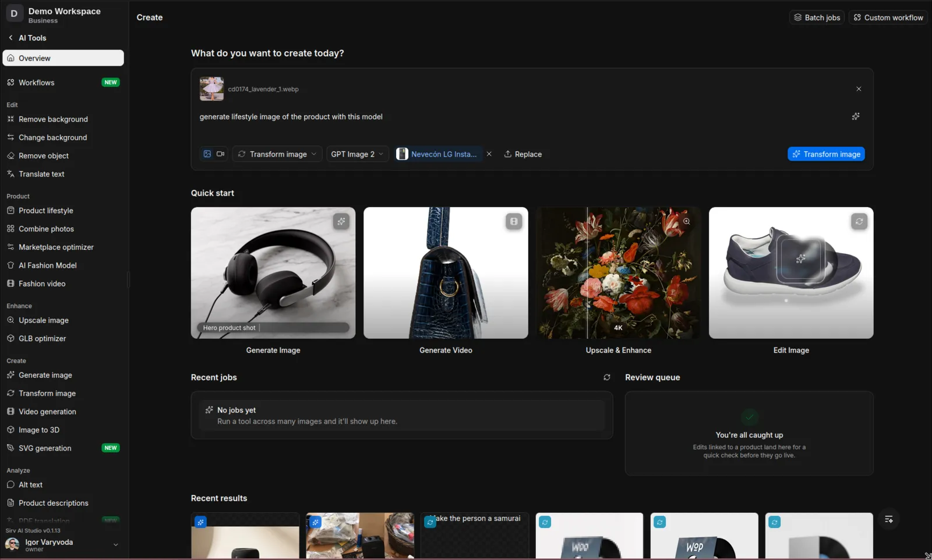
Task: Open the recent results filter icon
Action: pyautogui.click(x=889, y=519)
